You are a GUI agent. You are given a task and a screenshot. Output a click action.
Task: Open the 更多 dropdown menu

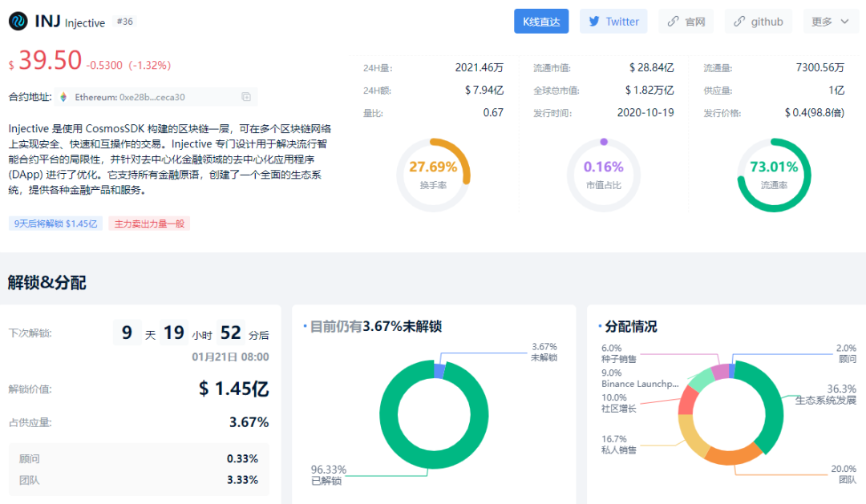829,21
